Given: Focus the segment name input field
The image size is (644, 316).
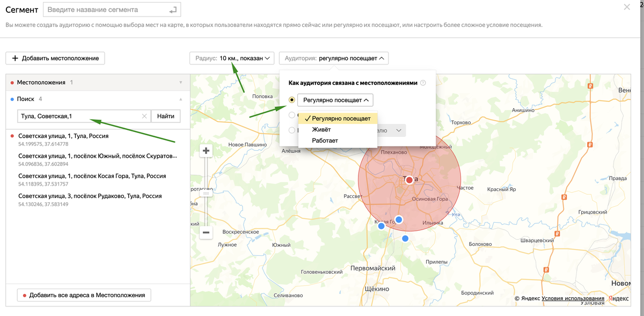Looking at the screenshot, I should tap(111, 10).
